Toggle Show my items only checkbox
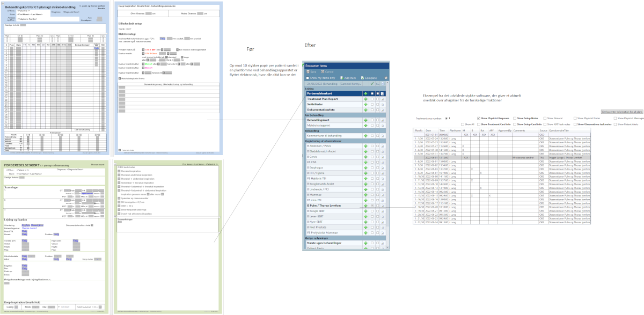This screenshot has width=644, height=315. click(x=308, y=78)
